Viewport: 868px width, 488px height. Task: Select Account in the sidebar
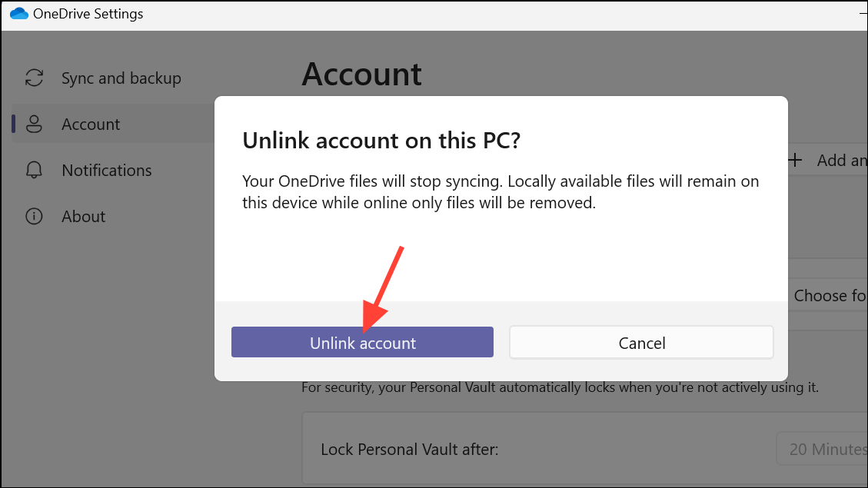91,124
